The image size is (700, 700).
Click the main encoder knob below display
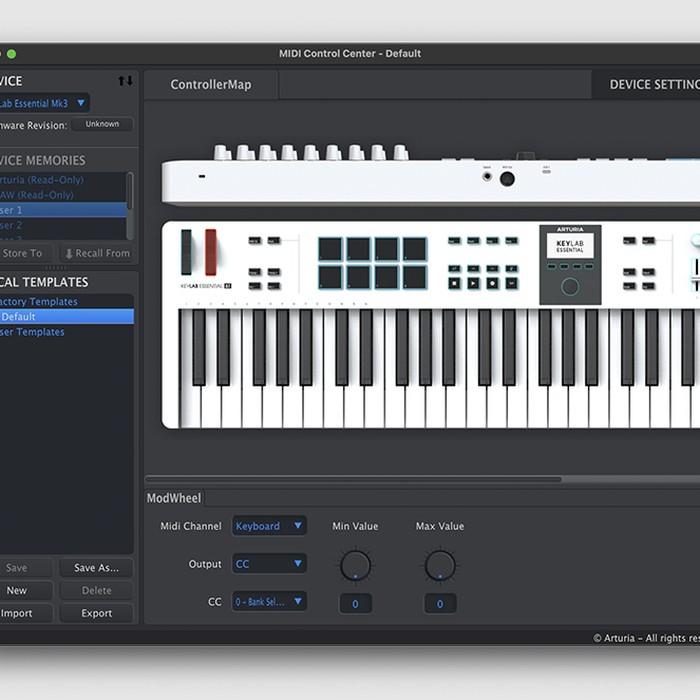click(570, 287)
